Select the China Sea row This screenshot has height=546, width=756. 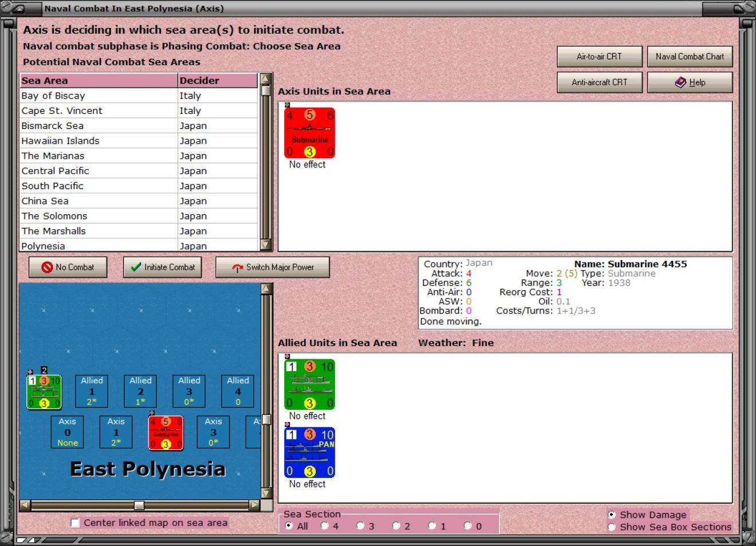(139, 201)
